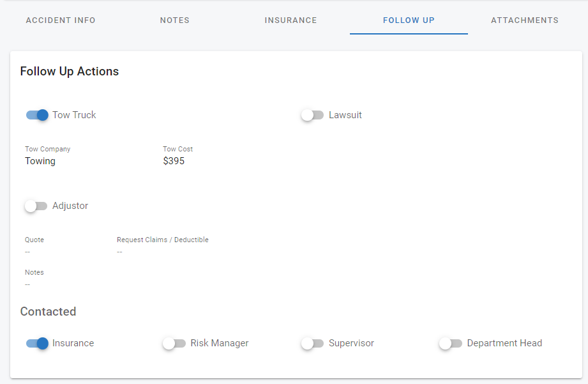
Task: Click the Follow Up Actions heading
Action: (x=70, y=72)
